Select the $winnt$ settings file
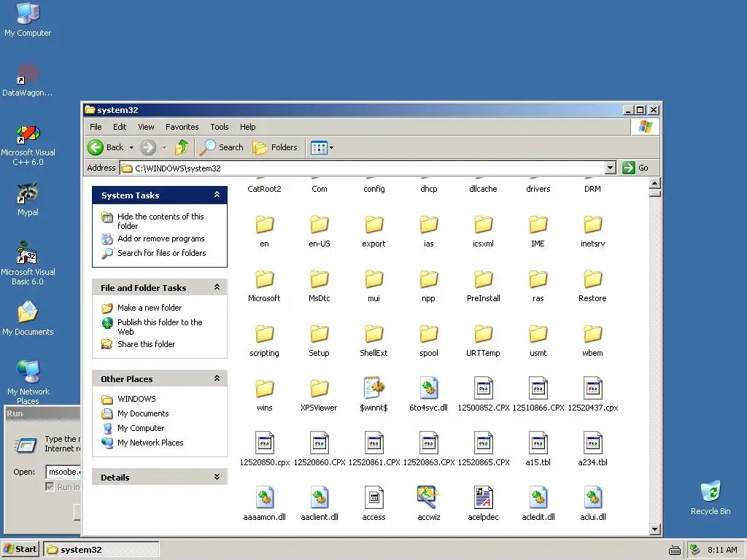 coord(374,395)
